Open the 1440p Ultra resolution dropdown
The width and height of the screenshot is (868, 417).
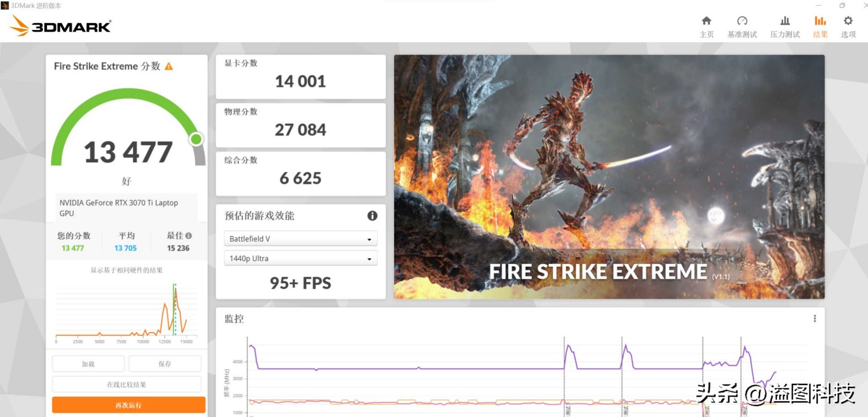click(x=300, y=258)
